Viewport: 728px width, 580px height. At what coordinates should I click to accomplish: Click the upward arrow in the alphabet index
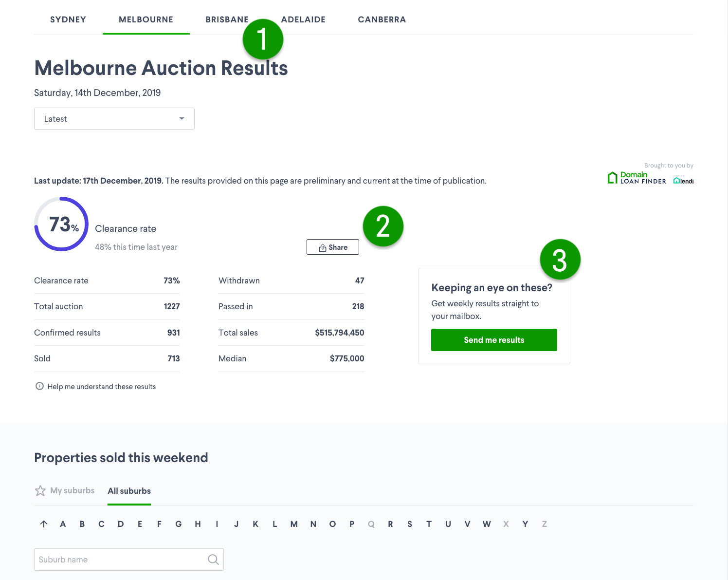[x=44, y=524]
